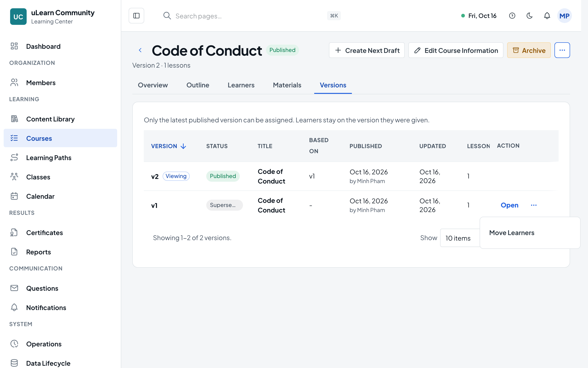The image size is (588, 368).
Task: Open the MP user avatar menu
Action: 564,16
